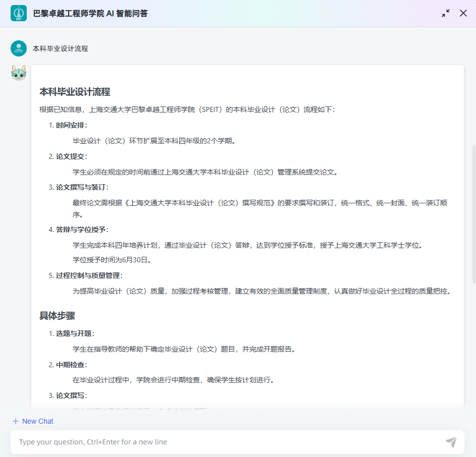This screenshot has width=476, height=457.
Task: Click the dragon mascot bot avatar
Action: pos(19,73)
